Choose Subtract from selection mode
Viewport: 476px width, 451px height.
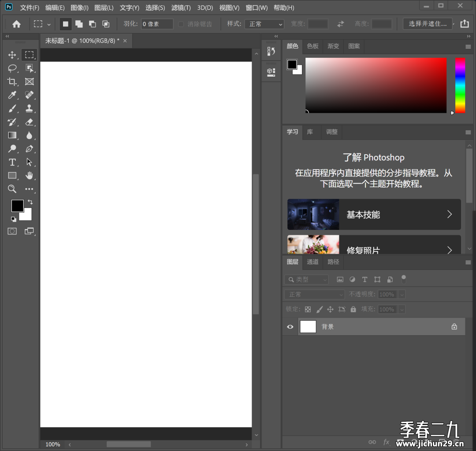point(92,24)
